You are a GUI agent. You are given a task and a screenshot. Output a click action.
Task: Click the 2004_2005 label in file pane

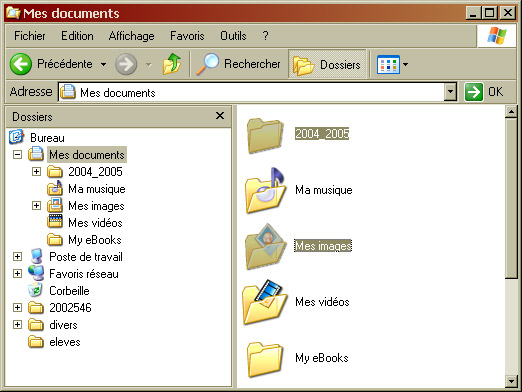(x=322, y=134)
